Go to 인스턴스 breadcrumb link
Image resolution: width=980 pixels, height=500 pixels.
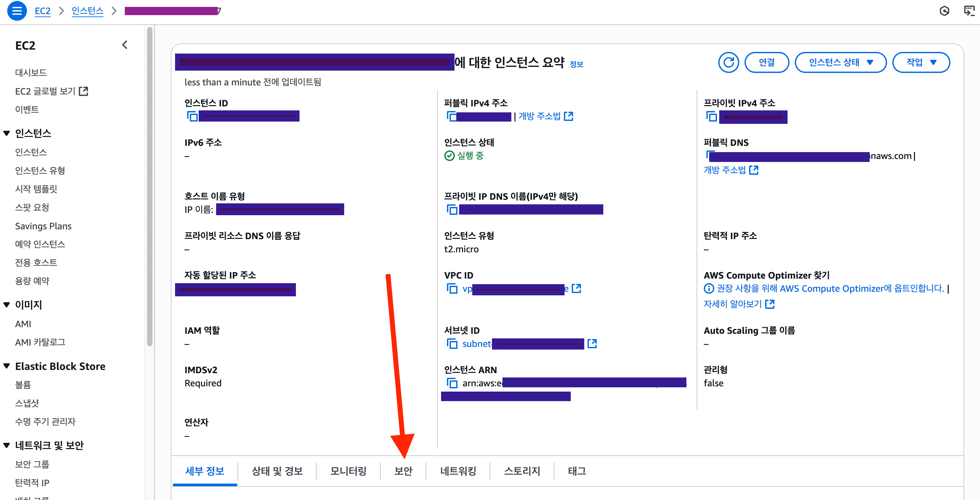pyautogui.click(x=87, y=11)
